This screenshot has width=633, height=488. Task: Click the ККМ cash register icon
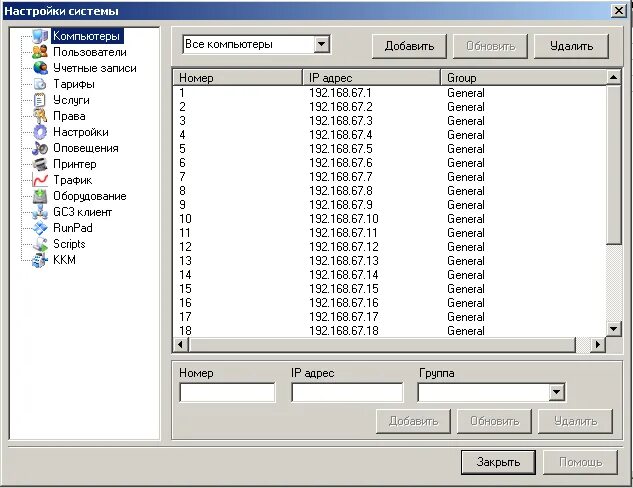point(40,260)
